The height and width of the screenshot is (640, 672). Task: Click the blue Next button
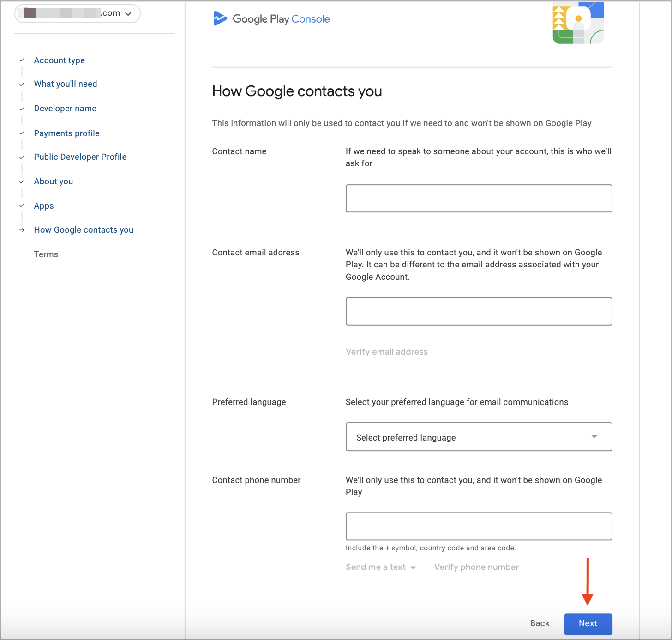[x=588, y=624]
